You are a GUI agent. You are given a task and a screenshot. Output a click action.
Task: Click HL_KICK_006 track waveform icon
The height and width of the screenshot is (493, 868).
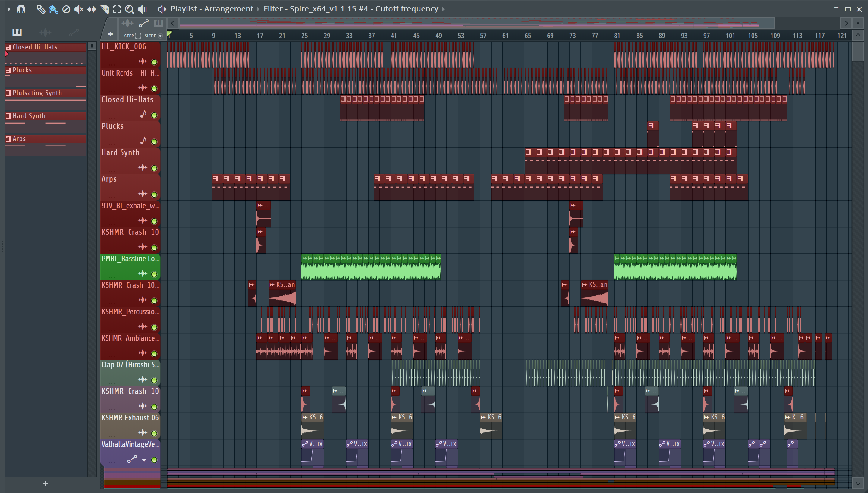pos(143,61)
